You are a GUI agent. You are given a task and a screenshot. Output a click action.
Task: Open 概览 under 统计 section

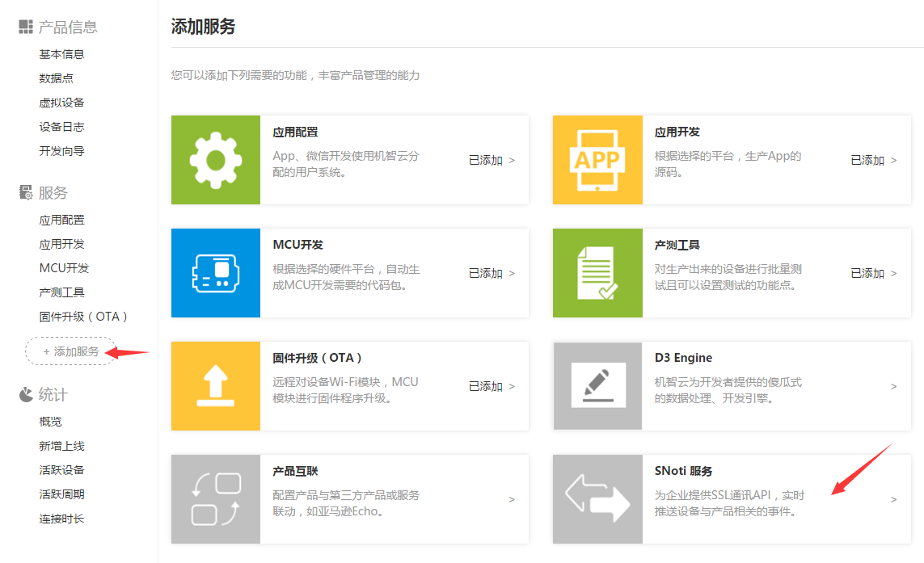50,422
